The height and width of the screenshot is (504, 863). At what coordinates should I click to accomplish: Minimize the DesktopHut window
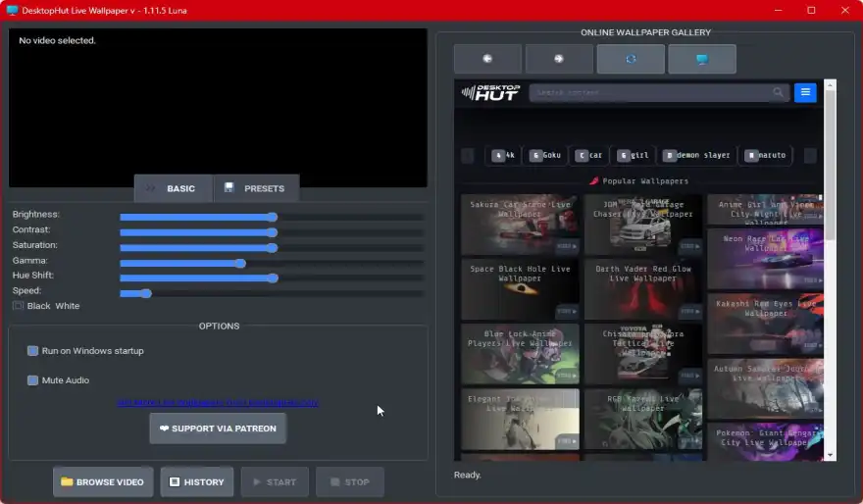click(x=779, y=10)
